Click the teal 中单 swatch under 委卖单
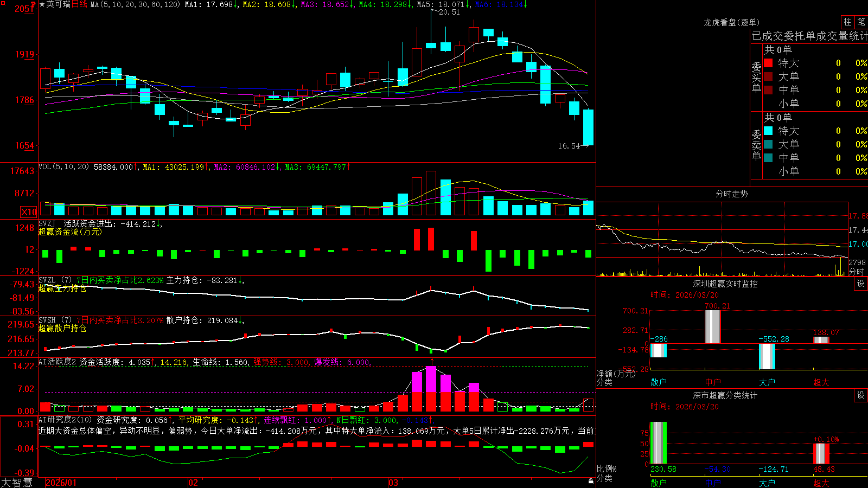Viewport: 868px width, 488px height. tap(768, 158)
